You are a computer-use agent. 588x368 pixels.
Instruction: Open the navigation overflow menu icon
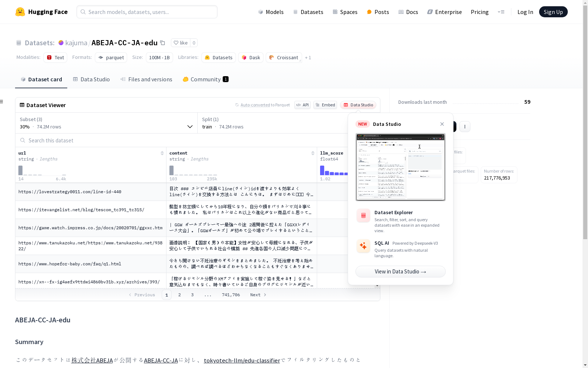[501, 12]
